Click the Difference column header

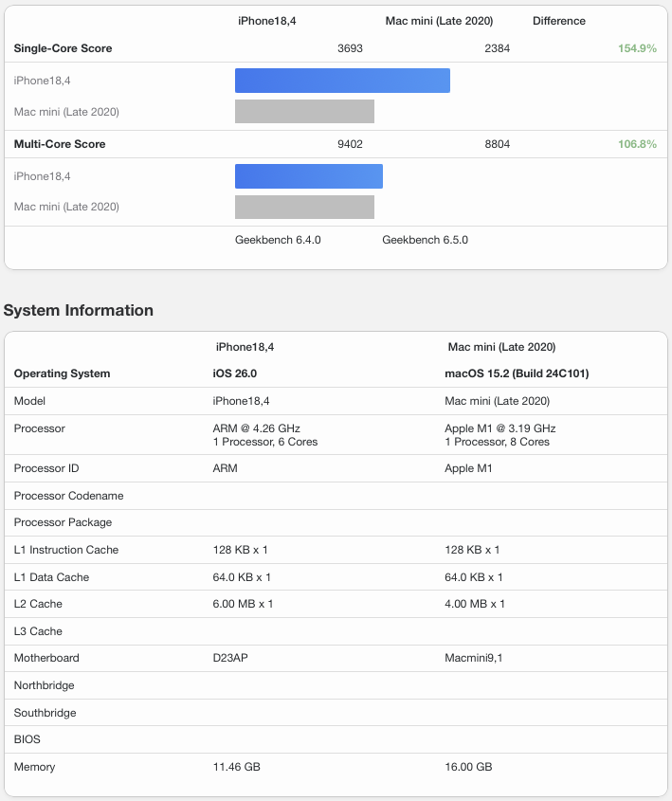(558, 21)
